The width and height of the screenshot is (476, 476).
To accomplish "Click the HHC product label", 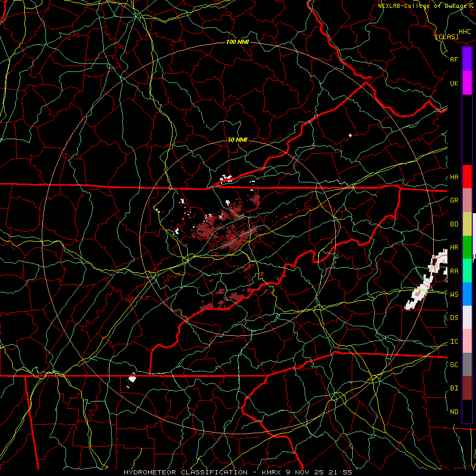I will point(464,32).
